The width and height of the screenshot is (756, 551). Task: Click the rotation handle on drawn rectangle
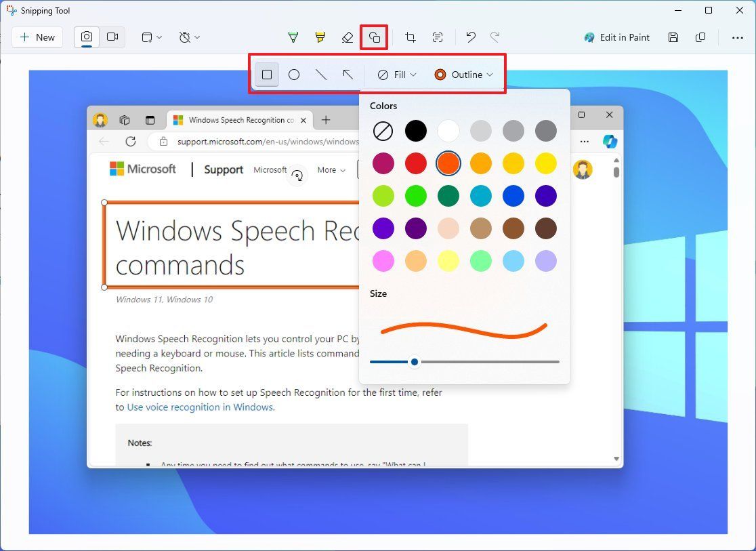297,176
